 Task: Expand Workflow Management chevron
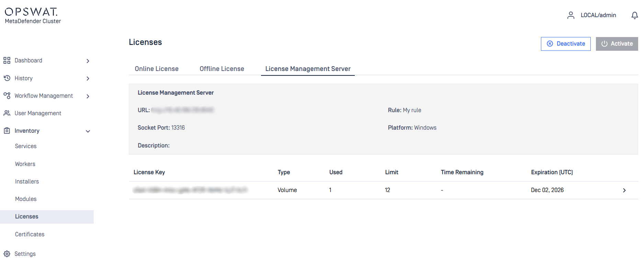pos(88,96)
